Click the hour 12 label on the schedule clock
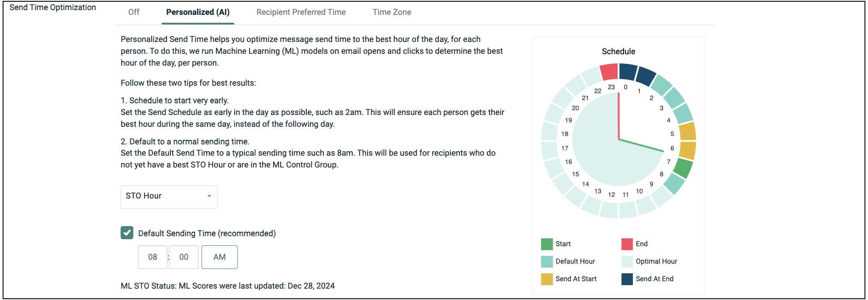The width and height of the screenshot is (868, 300). (x=611, y=195)
